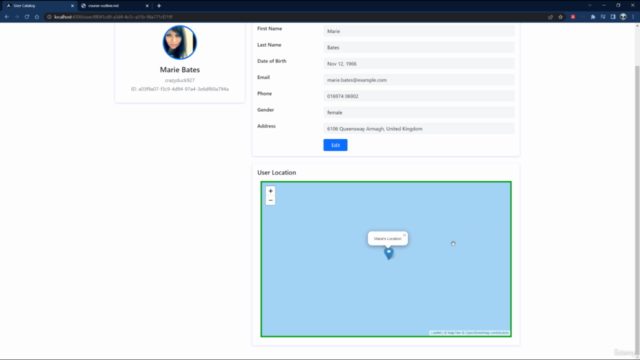Open the red extension icon
The image size is (640, 360).
pos(573,17)
